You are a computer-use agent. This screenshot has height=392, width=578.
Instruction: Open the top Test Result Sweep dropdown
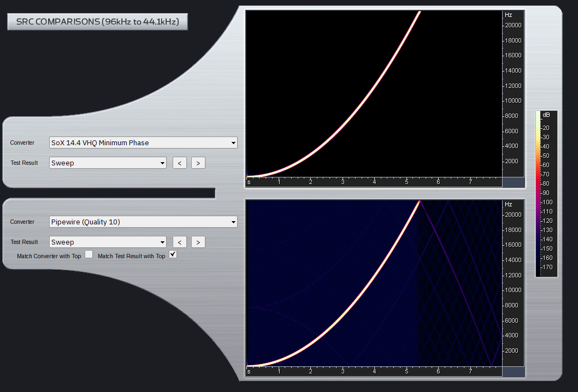tap(108, 163)
